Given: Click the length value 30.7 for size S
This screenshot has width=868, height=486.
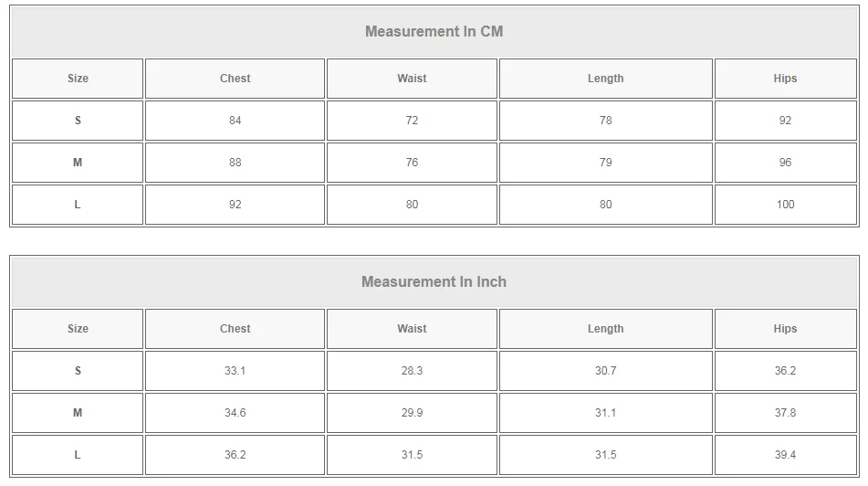Looking at the screenshot, I should [x=605, y=371].
